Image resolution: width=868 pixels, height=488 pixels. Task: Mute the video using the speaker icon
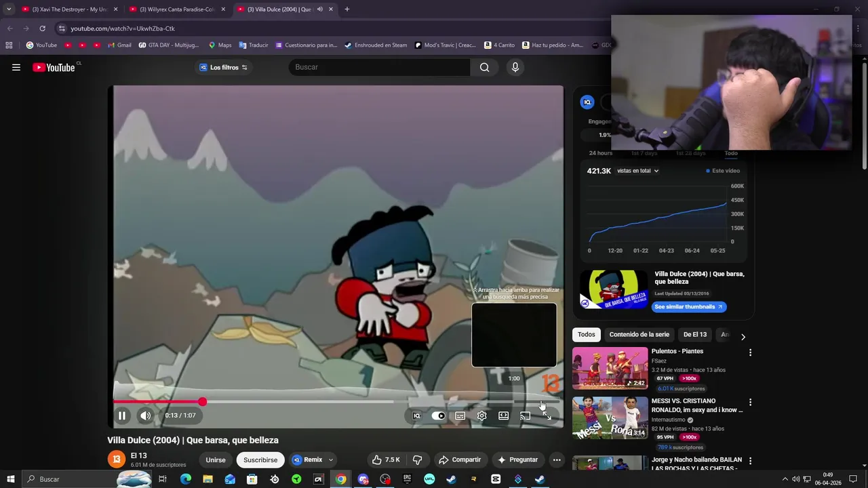tap(146, 415)
